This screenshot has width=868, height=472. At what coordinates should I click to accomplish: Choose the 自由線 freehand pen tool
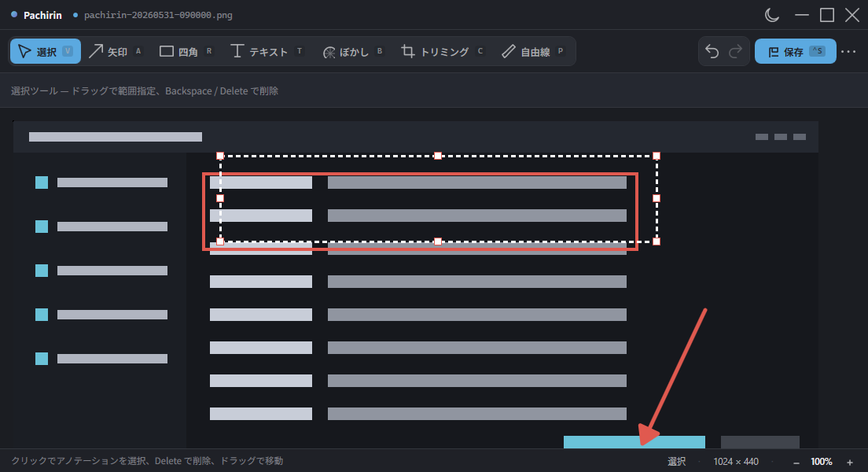[534, 51]
